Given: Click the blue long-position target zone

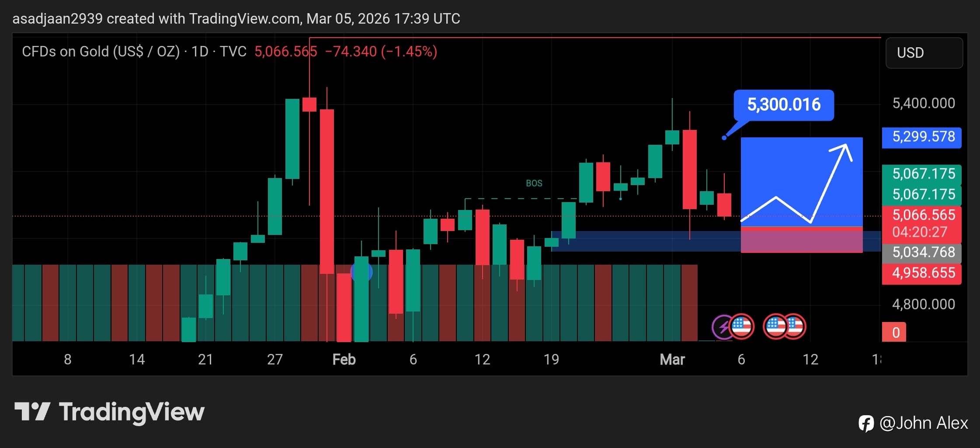Looking at the screenshot, I should click(802, 182).
